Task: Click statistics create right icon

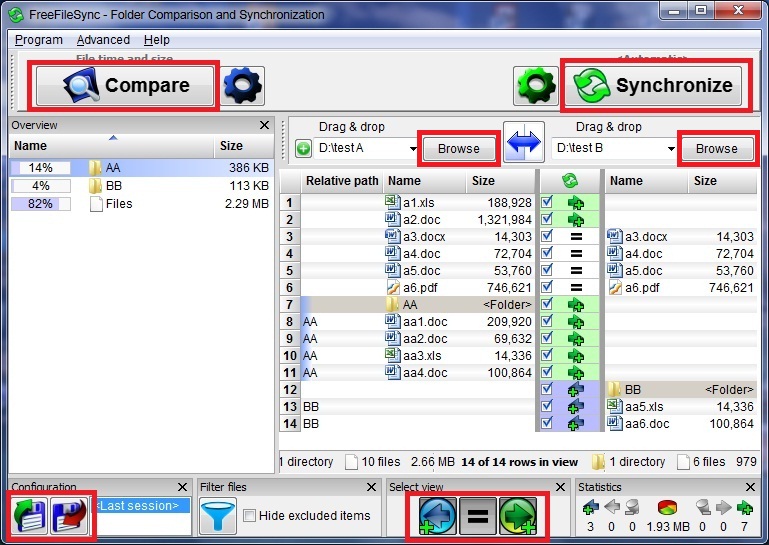Action: 744,507
